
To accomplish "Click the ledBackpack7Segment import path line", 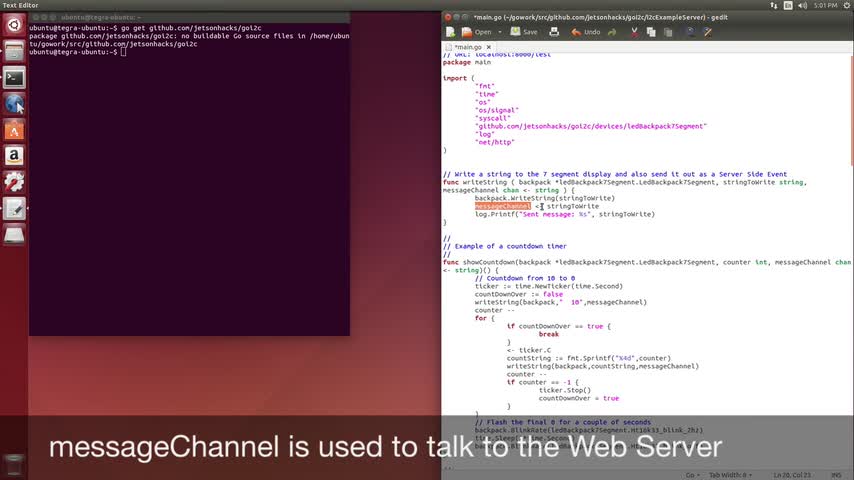I will [x=590, y=126].
